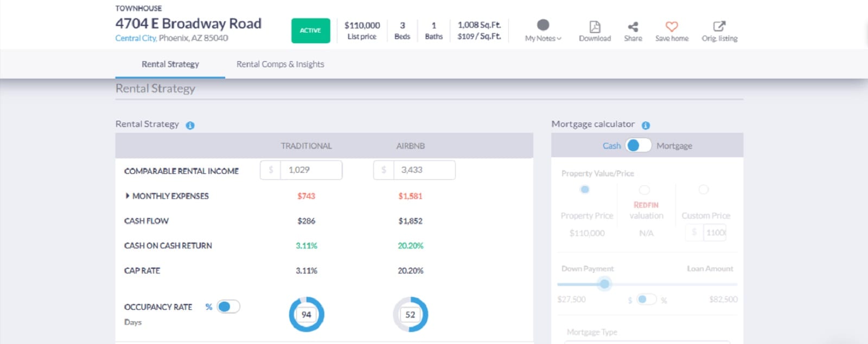Screen dimensions: 868x344
Task: Expand the Monthly Expenses row
Action: tap(127, 196)
